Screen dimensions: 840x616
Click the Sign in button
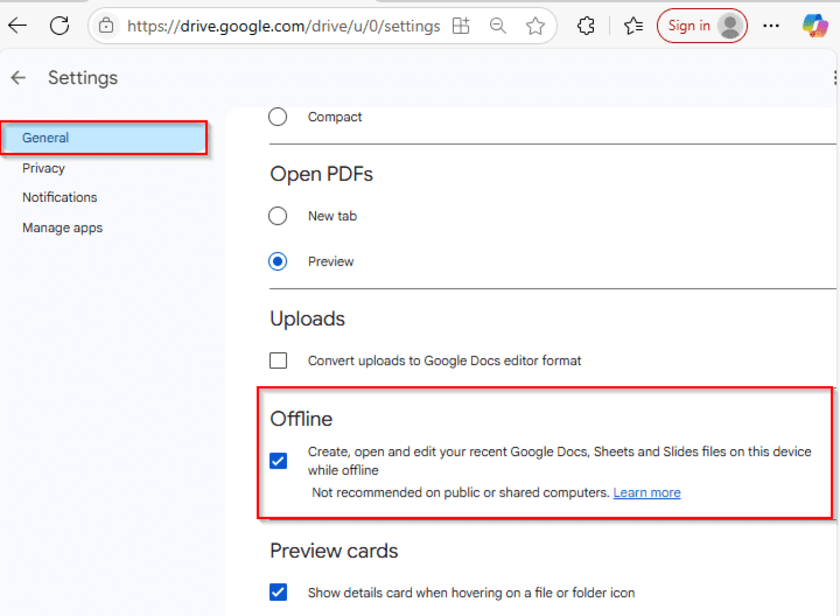pos(702,25)
